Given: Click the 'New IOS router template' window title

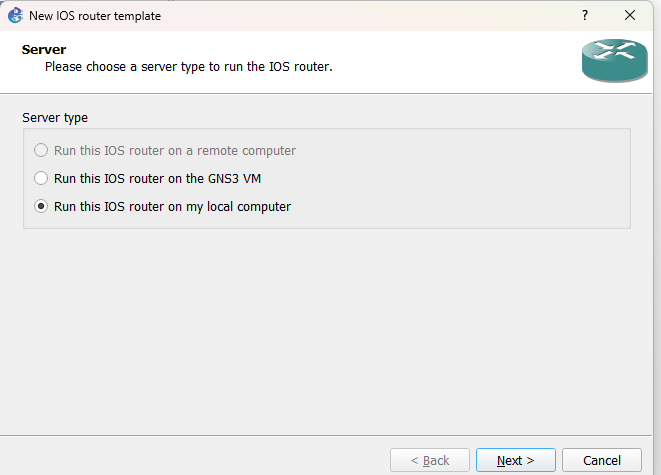Looking at the screenshot, I should pyautogui.click(x=95, y=16).
